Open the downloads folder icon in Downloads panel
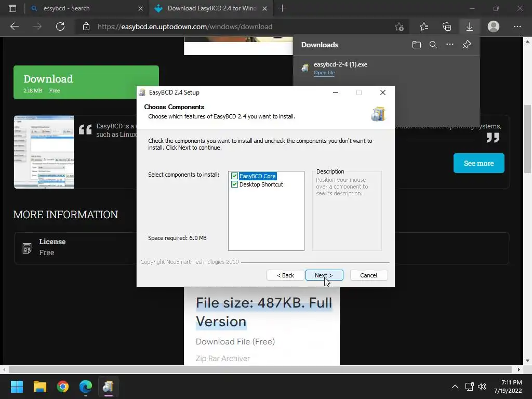Viewport: 532px width, 399px height. tap(417, 45)
